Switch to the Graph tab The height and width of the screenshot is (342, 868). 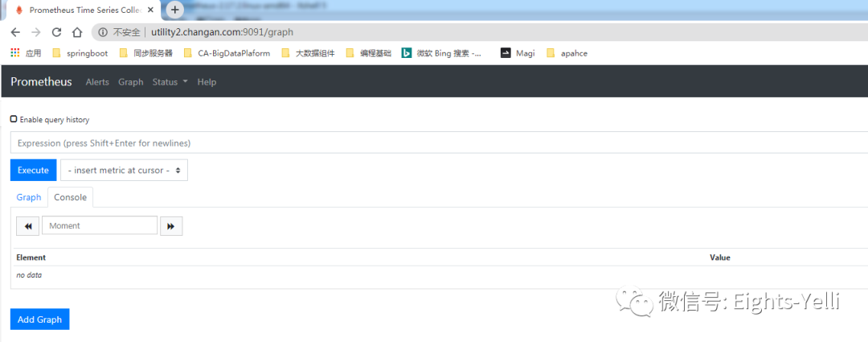tap(29, 197)
